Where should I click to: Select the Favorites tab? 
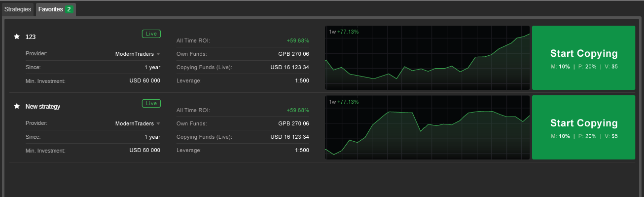55,9
